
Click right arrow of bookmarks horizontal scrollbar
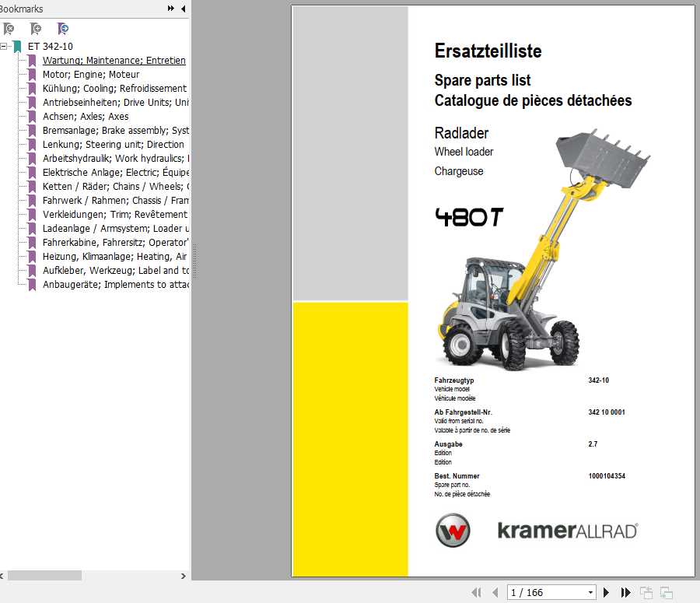[x=183, y=577]
